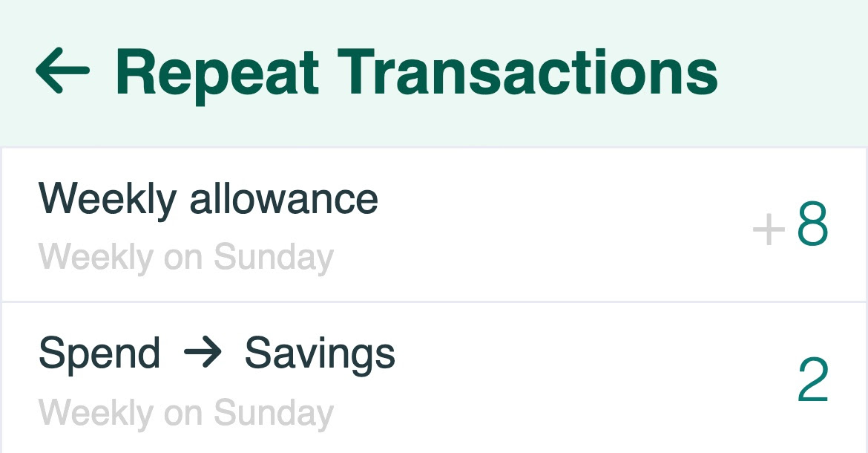Select the green number 8 amount
Image resolution: width=868 pixels, height=453 pixels.
coord(812,226)
